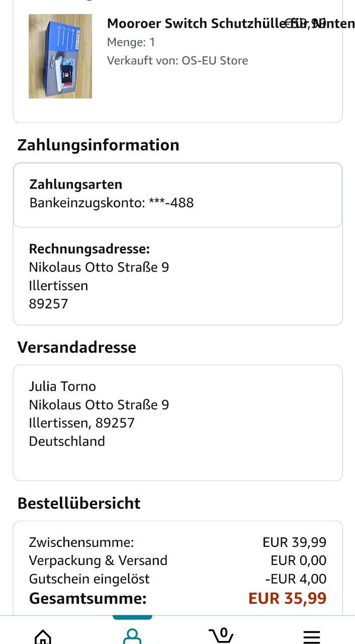Tap the Gutschein eingelöst row label
The image size is (355, 644).
click(x=90, y=579)
